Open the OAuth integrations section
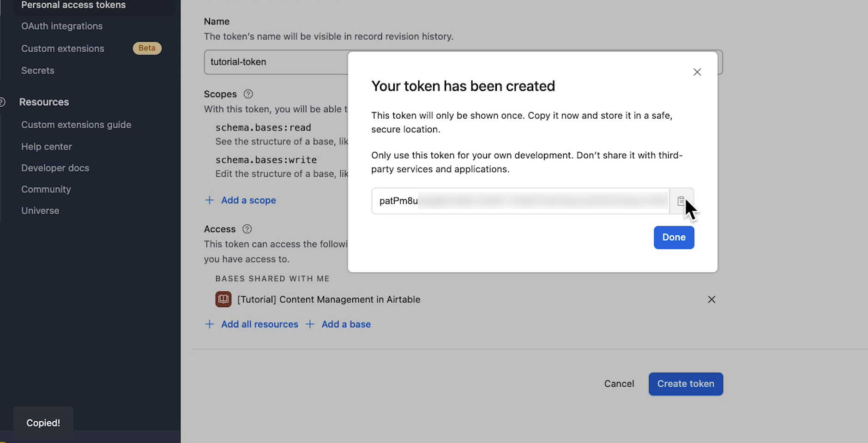 [61, 26]
